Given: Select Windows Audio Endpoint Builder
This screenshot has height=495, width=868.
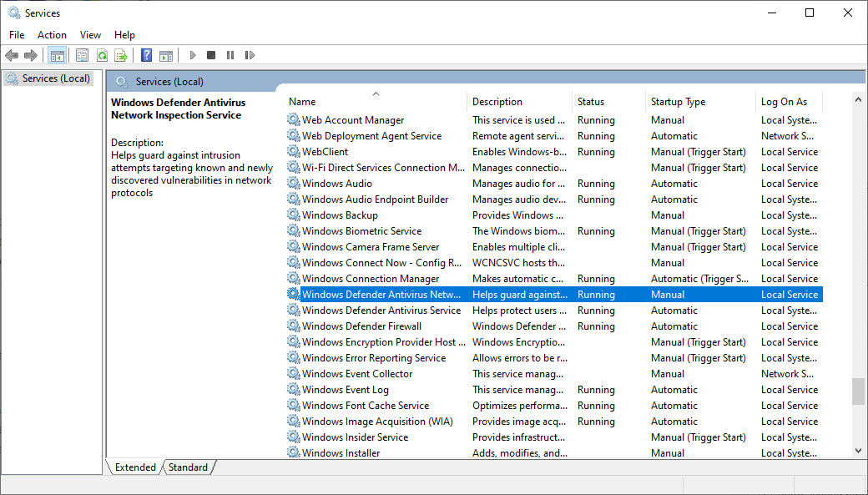Looking at the screenshot, I should (554, 200).
